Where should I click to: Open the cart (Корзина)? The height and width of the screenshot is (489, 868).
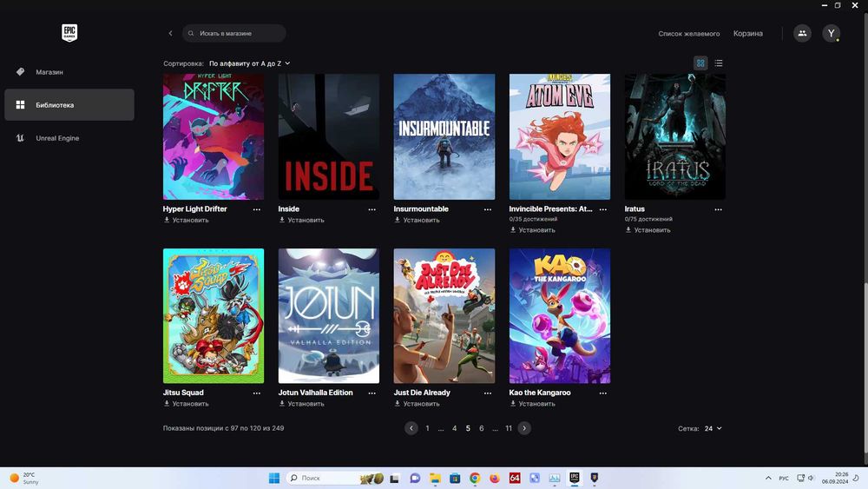tap(748, 34)
